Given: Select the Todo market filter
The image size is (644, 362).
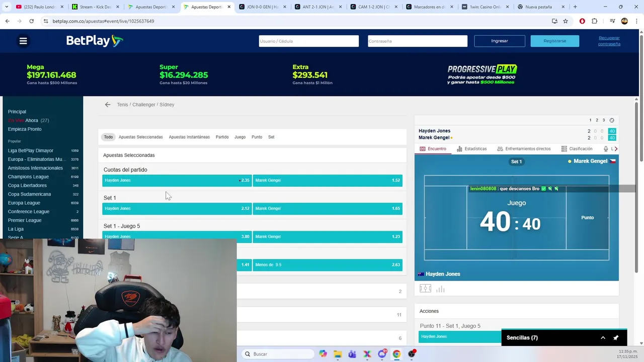Looking at the screenshot, I should coord(108,137).
